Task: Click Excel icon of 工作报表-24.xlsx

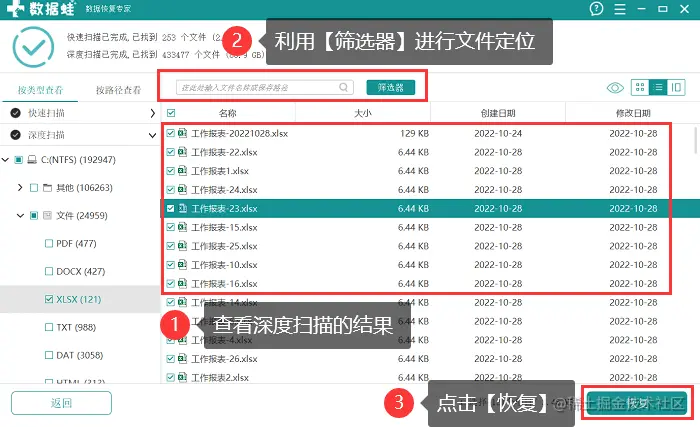Action: (182, 189)
